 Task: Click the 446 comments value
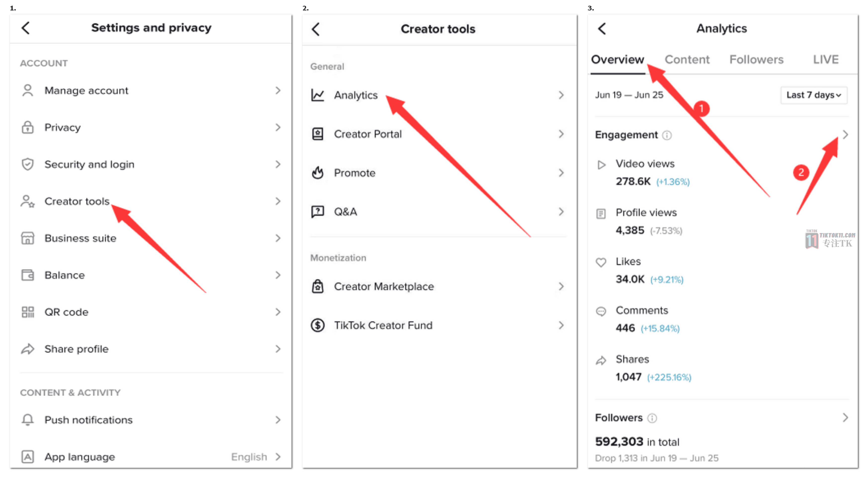[626, 328]
